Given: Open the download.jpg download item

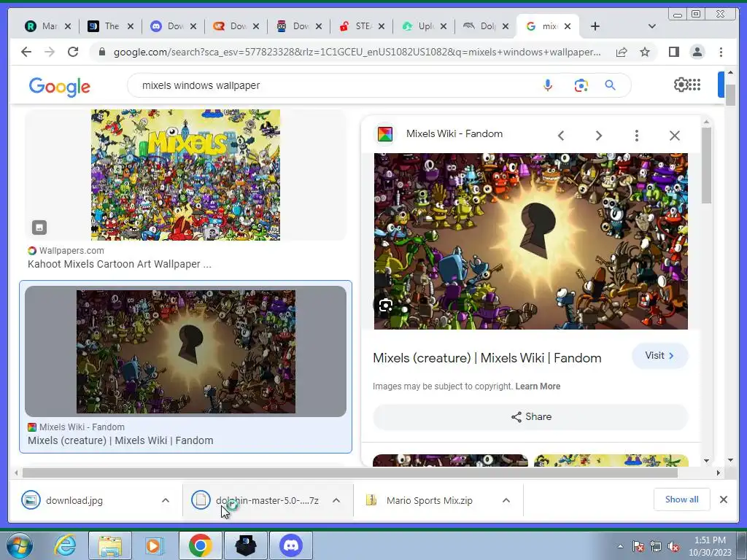Looking at the screenshot, I should 74,500.
